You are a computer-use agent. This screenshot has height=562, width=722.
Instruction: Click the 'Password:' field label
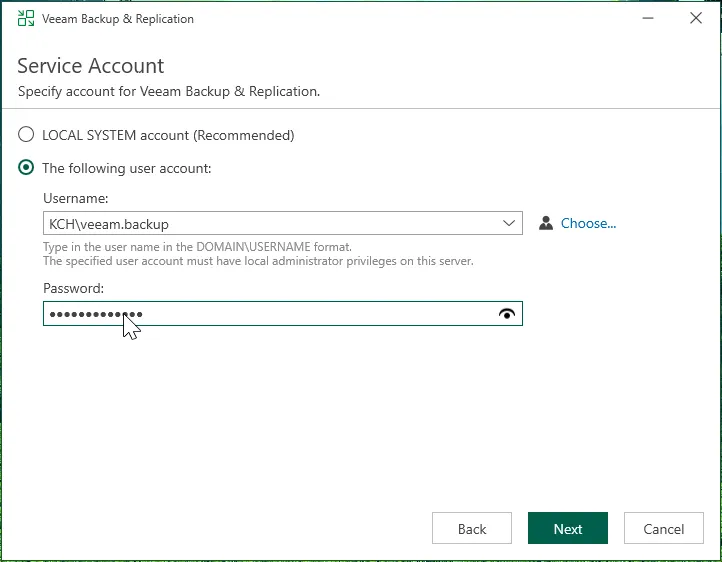[x=74, y=288]
